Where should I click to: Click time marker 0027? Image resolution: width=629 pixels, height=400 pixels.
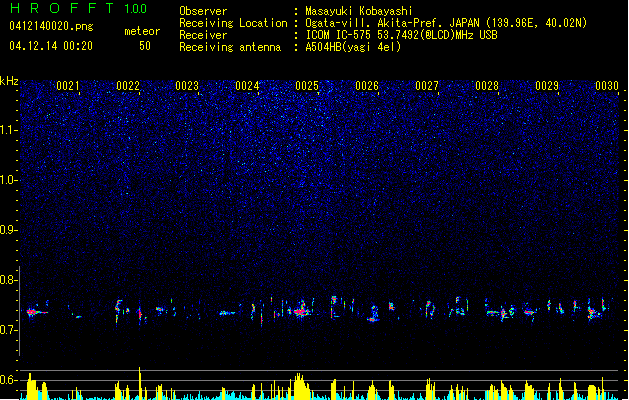[x=427, y=86]
